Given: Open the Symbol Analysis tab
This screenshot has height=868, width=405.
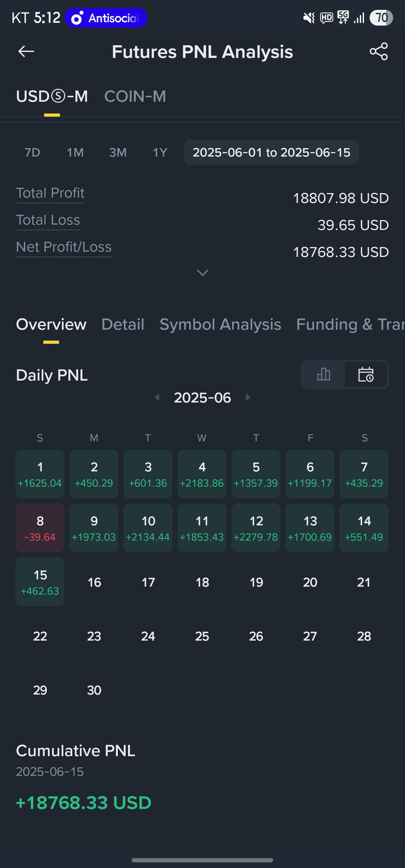Looking at the screenshot, I should pos(220,324).
